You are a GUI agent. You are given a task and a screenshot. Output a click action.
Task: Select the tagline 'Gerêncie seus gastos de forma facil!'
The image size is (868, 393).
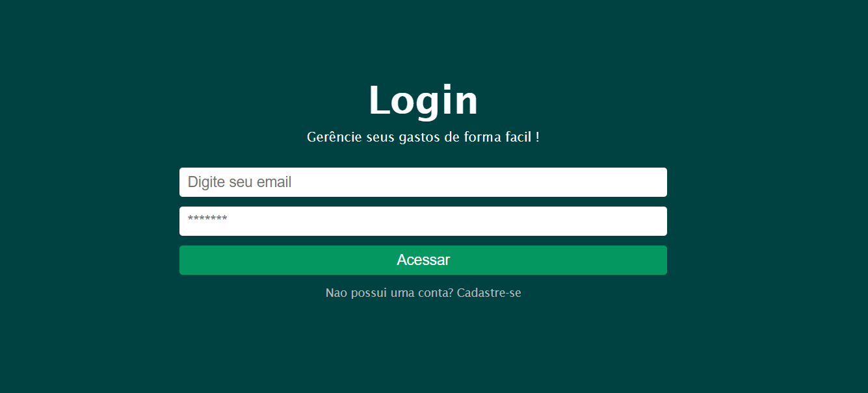(423, 137)
